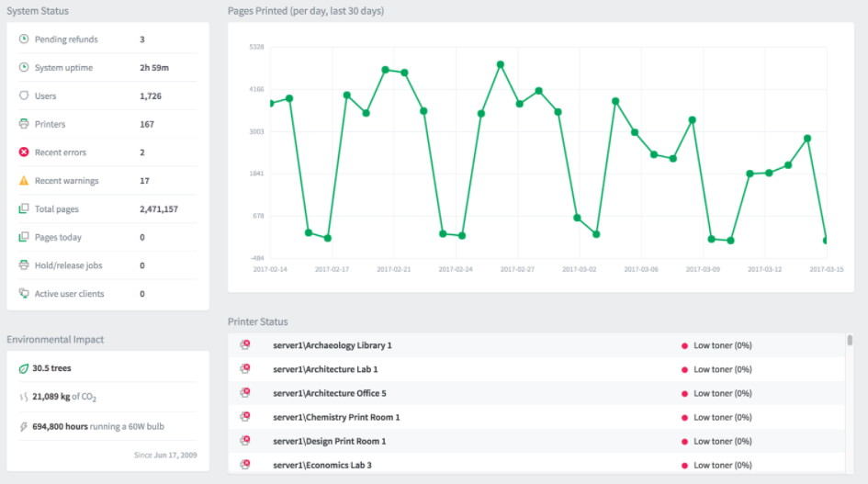Click the Total pages value 2,471,157
The width and height of the screenshot is (868, 484).
click(159, 208)
